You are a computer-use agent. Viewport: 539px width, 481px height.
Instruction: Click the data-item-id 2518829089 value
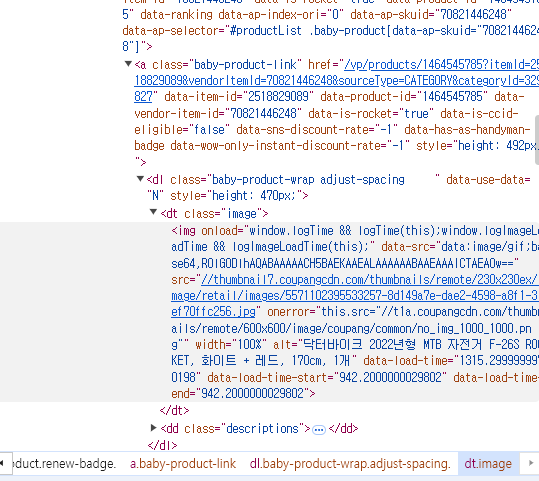(x=278, y=97)
